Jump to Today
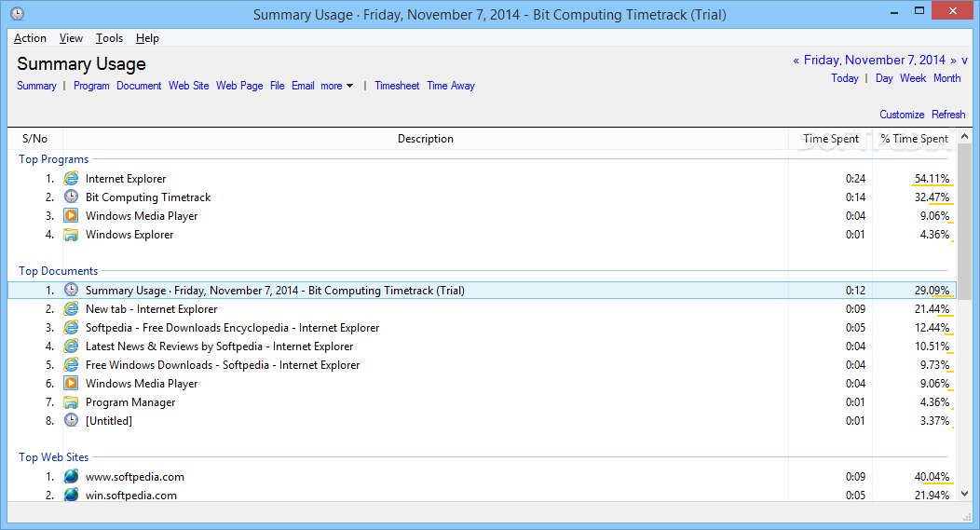This screenshot has width=980, height=530. tap(844, 78)
